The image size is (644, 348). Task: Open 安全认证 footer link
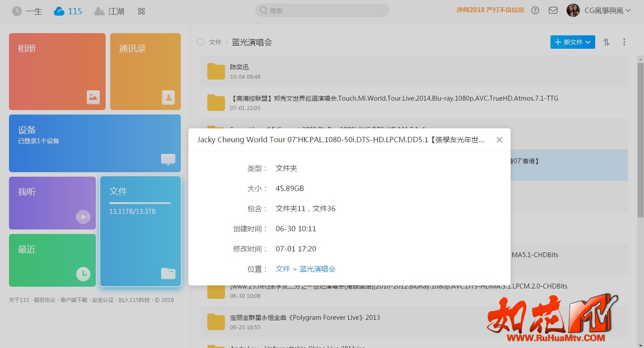click(103, 300)
